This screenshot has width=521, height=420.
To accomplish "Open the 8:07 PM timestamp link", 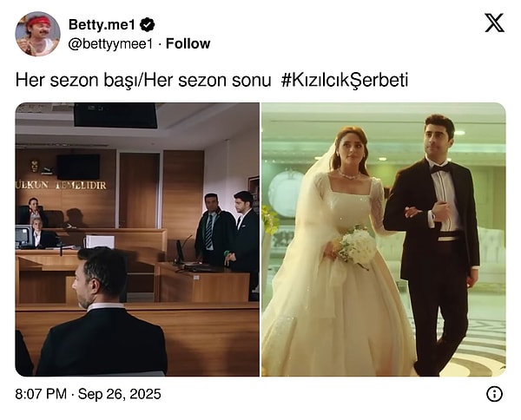I will pos(41,394).
